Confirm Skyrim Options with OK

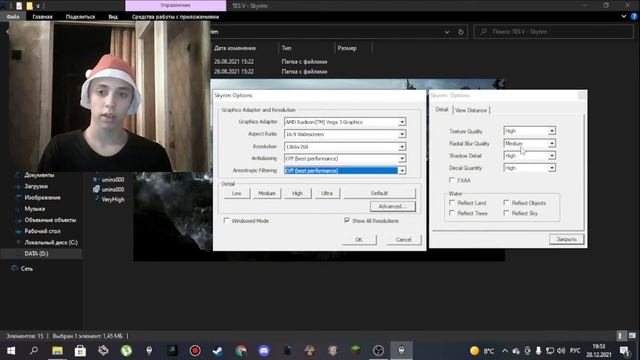pos(359,240)
